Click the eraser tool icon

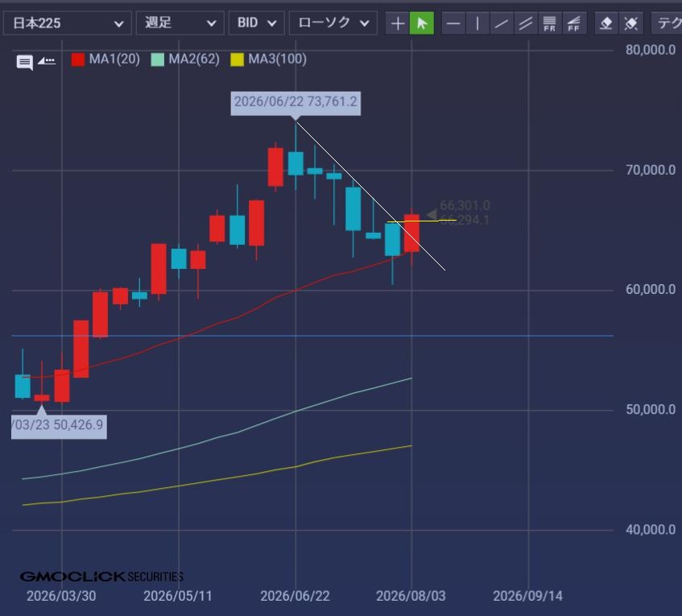pos(606,23)
